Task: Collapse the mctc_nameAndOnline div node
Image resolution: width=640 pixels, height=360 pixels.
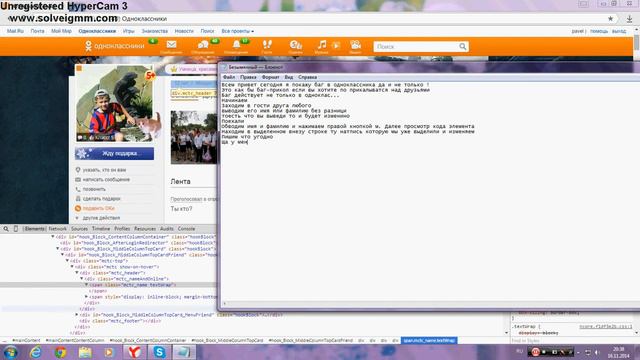Action: pyautogui.click(x=82, y=279)
